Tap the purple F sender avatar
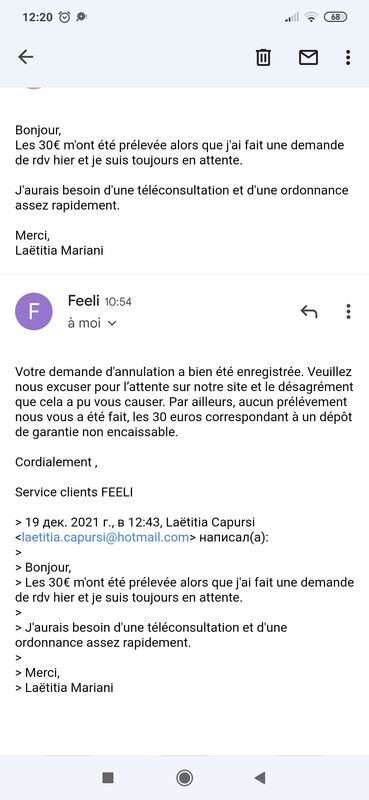Image resolution: width=369 pixels, height=800 pixels. [34, 311]
